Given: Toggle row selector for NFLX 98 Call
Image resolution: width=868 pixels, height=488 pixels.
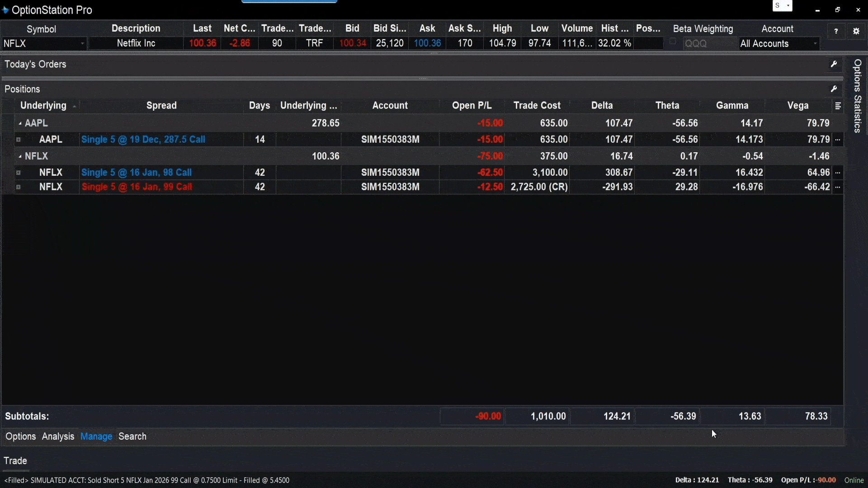Looking at the screenshot, I should tap(19, 173).
